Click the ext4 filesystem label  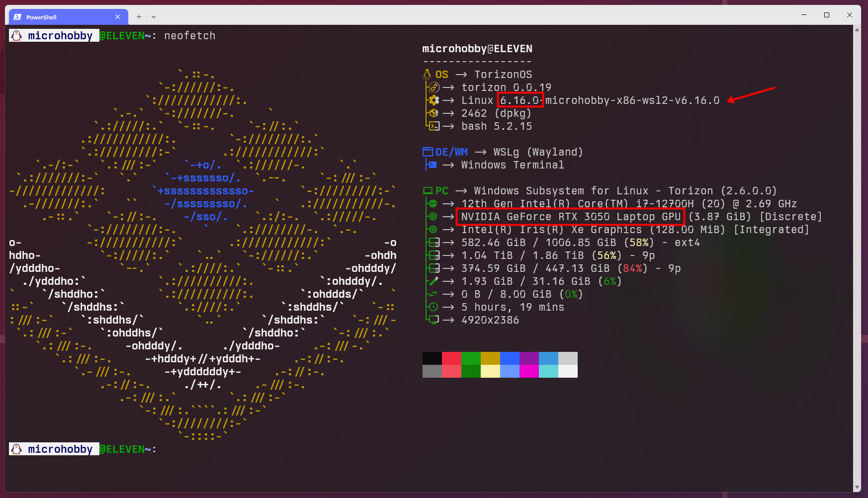pos(688,243)
